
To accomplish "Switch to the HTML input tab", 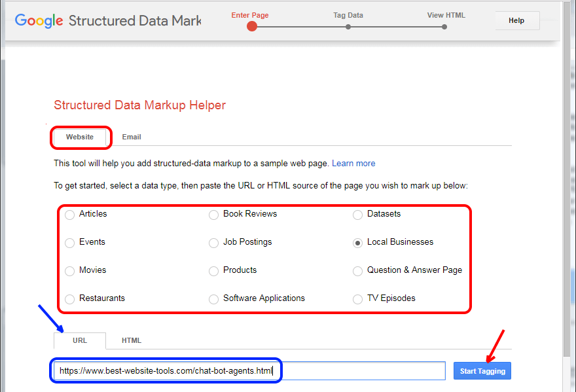I will 132,340.
